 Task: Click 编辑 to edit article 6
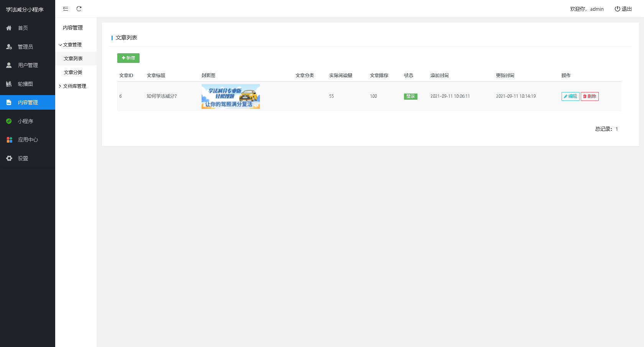click(570, 97)
